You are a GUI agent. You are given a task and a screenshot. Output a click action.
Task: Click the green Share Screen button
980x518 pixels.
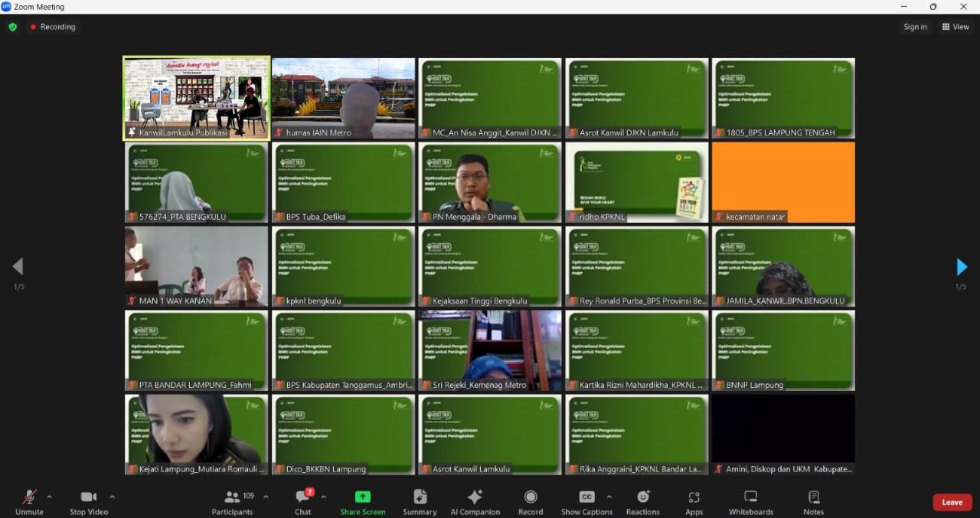point(362,501)
